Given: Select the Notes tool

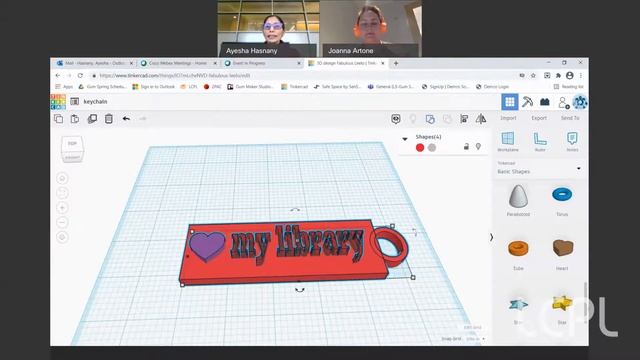Looking at the screenshot, I should [x=572, y=142].
